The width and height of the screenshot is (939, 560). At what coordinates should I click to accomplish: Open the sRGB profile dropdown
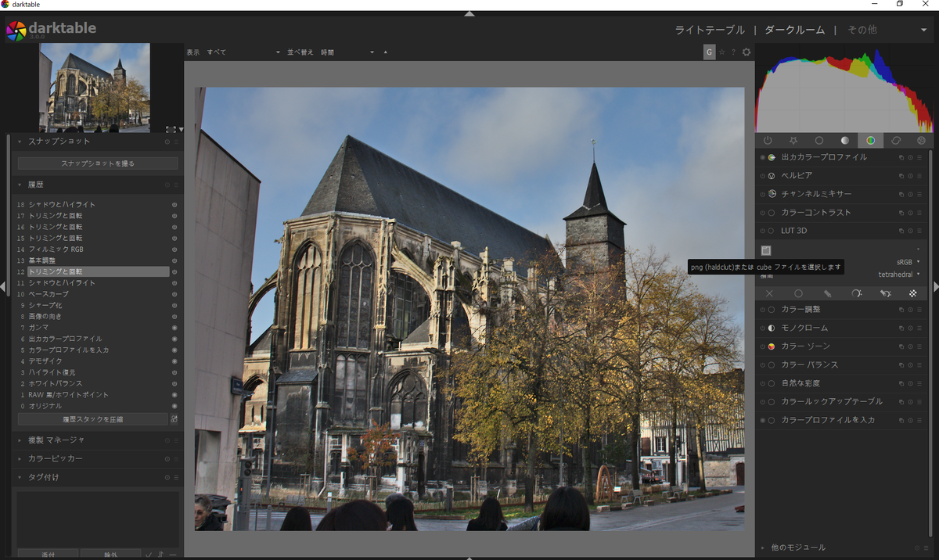pos(906,261)
